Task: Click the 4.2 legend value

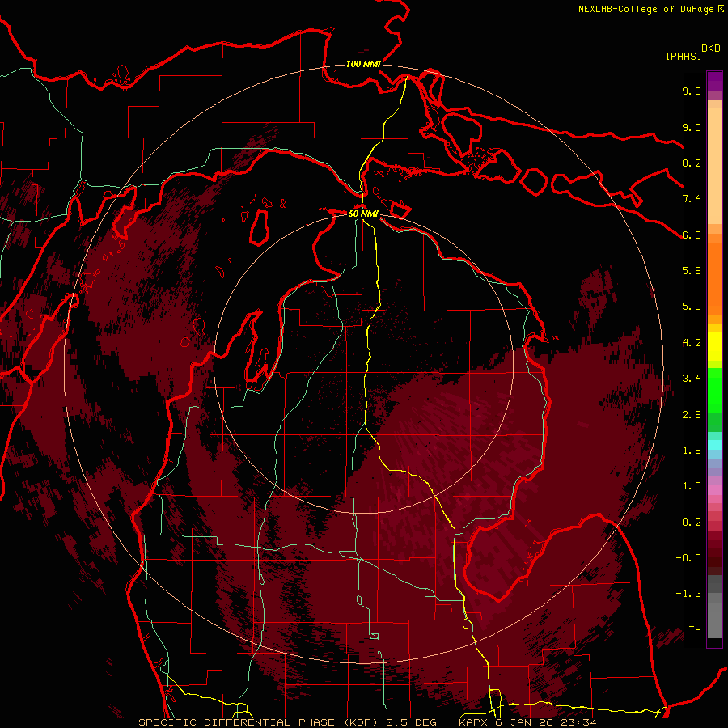Action: tap(692, 343)
